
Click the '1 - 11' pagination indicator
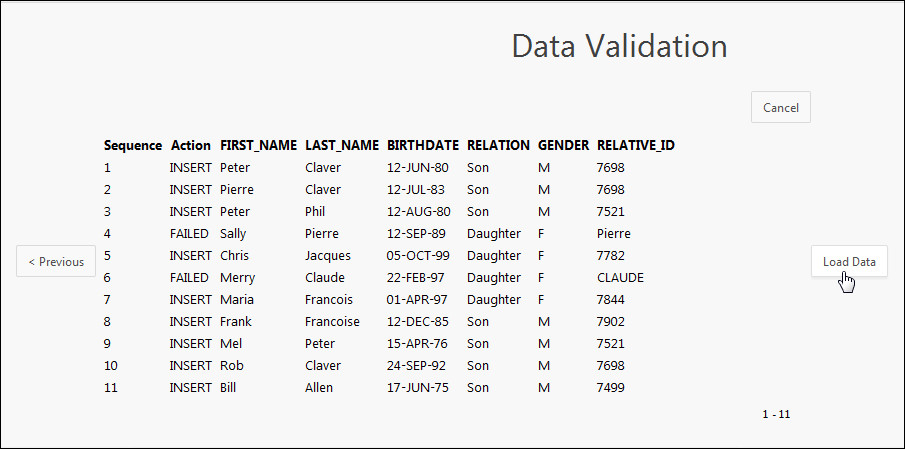pyautogui.click(x=776, y=413)
